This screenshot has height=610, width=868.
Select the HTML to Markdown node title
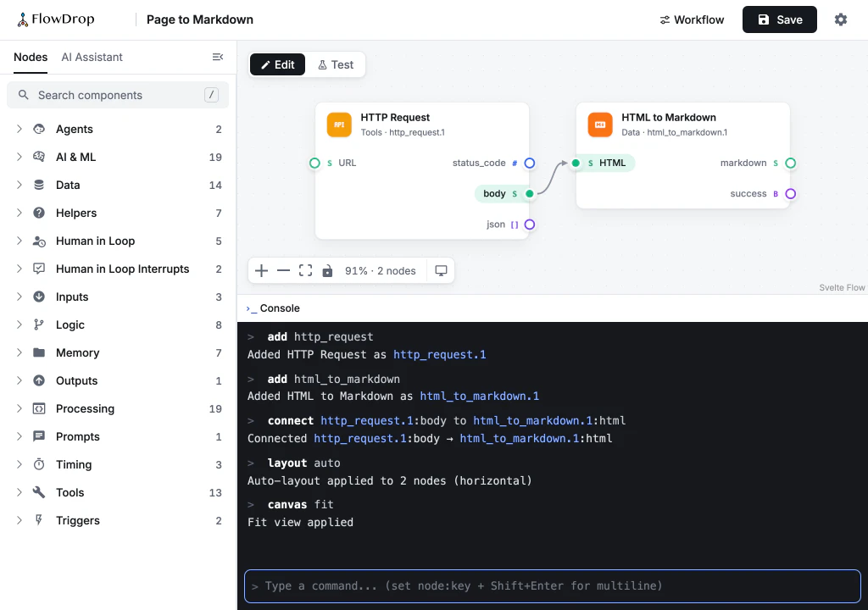coord(669,118)
